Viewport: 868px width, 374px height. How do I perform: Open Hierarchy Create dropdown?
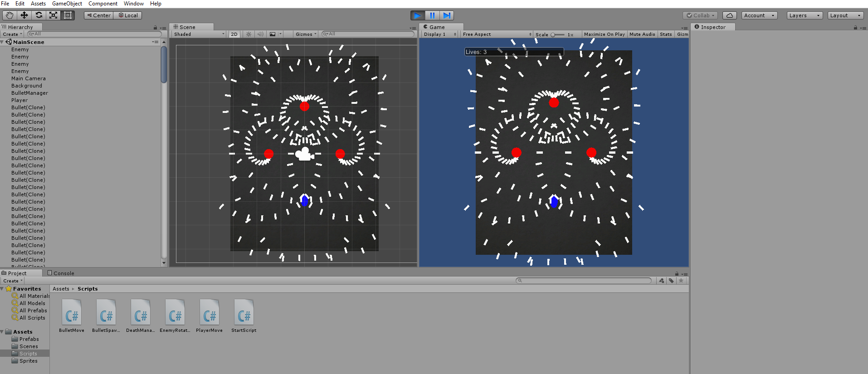[x=12, y=34]
